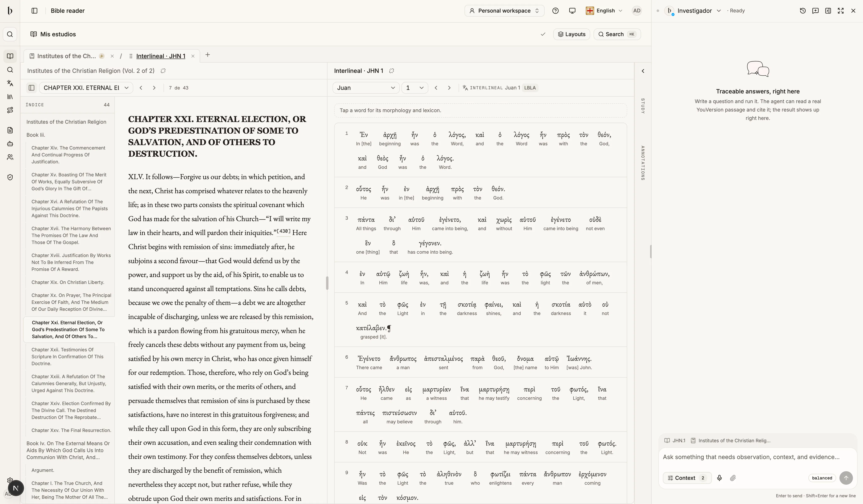The width and height of the screenshot is (863, 504).
Task: Open the STUDY vertical tab
Action: (643, 106)
